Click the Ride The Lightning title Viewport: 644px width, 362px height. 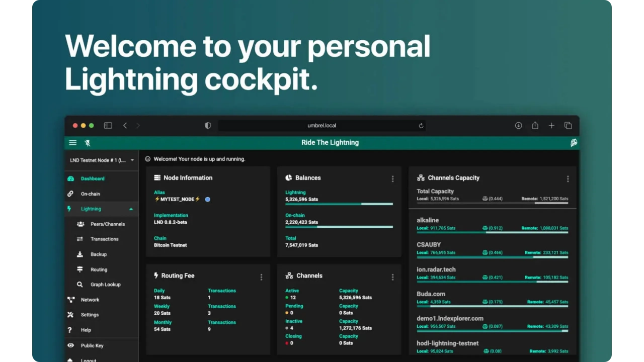pyautogui.click(x=330, y=143)
